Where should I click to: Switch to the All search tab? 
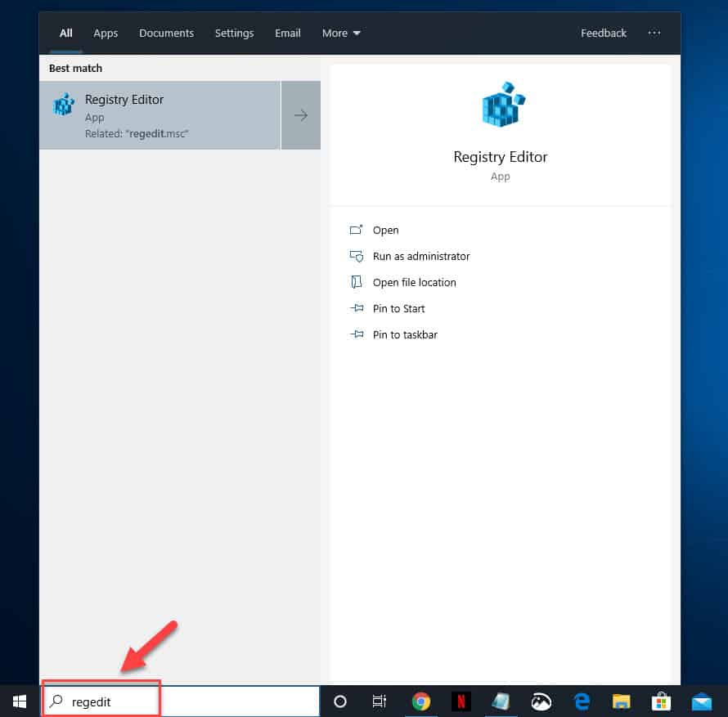[x=66, y=34]
